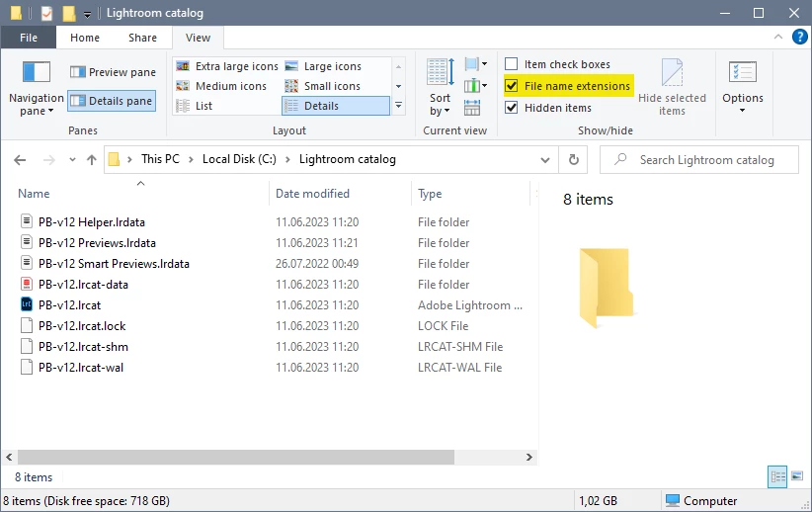Click Hide selected items button
The width and height of the screenshot is (812, 512).
click(672, 87)
